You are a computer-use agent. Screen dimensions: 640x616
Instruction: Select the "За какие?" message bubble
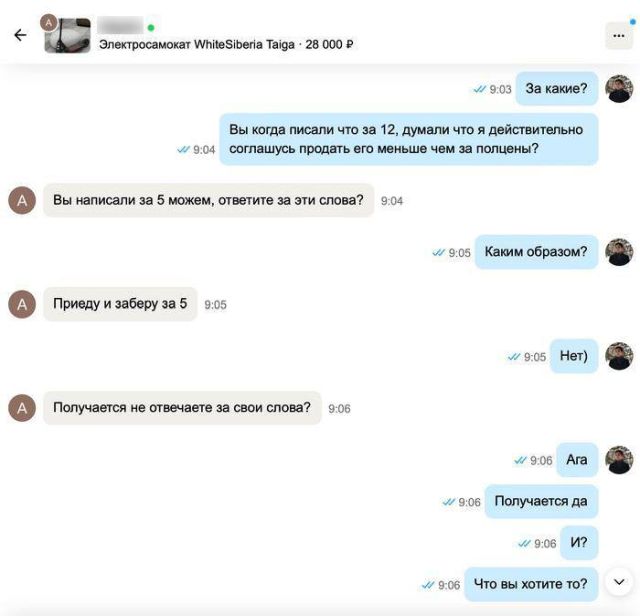[x=557, y=89]
